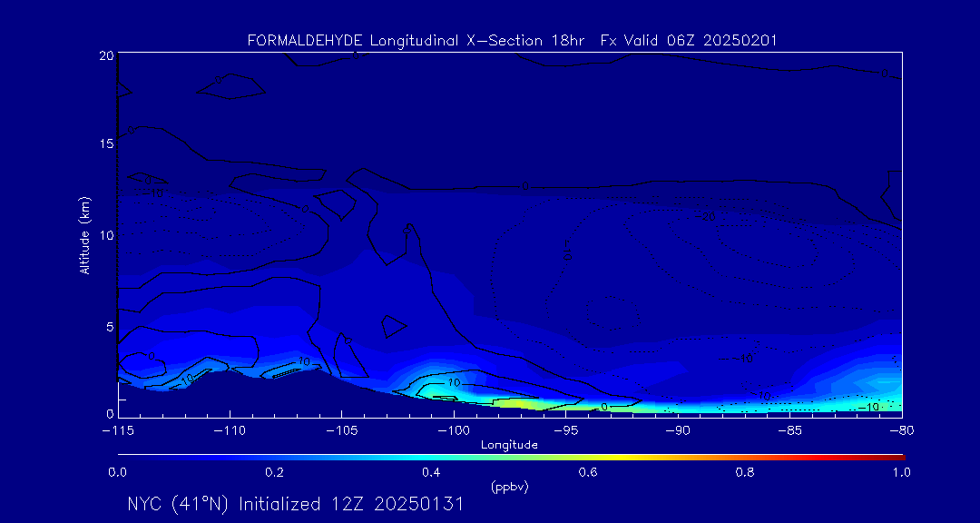The height and width of the screenshot is (523, 980).
Task: Pick the dark red end of the colorbar
Action: [897, 458]
